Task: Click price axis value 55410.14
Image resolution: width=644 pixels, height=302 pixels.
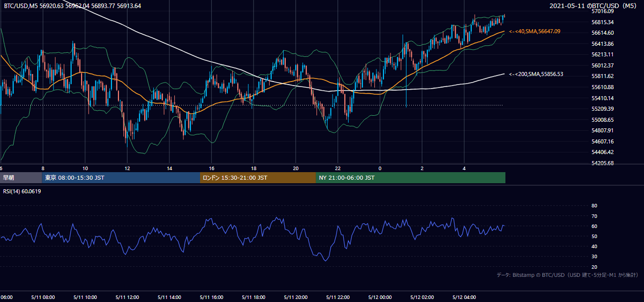Action: click(x=602, y=98)
